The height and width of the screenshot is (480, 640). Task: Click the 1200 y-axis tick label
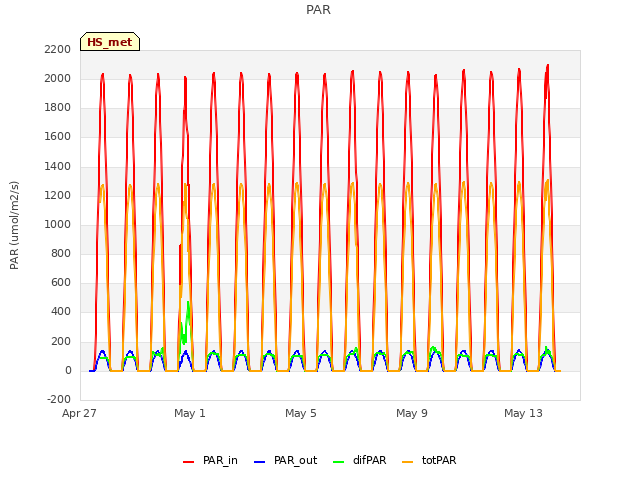(x=58, y=195)
